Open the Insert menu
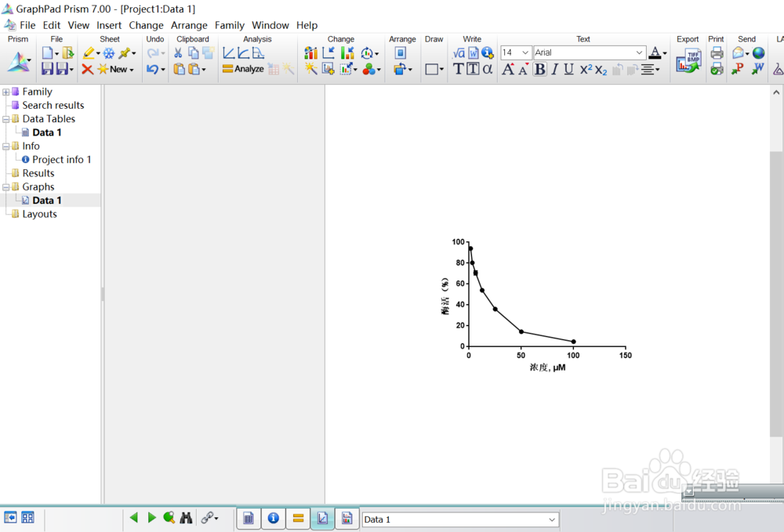 click(109, 25)
